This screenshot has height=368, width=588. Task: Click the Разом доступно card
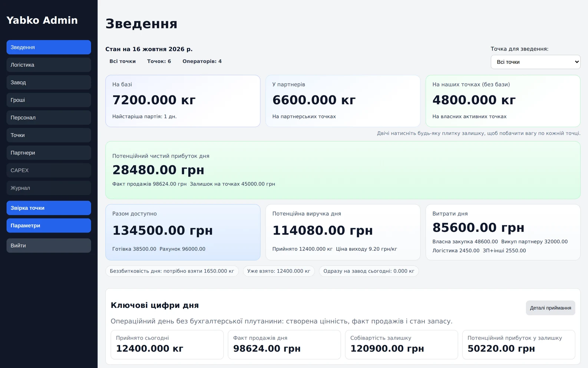click(183, 232)
